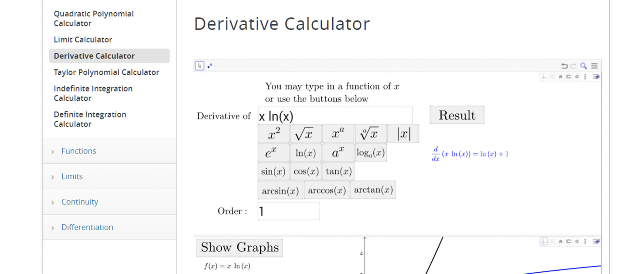Image resolution: width=644 pixels, height=274 pixels.
Task: Open the applet hamburger menu
Action: coord(594,66)
